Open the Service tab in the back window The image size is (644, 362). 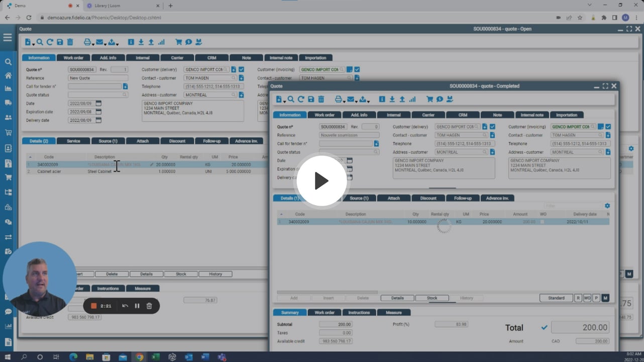click(73, 141)
